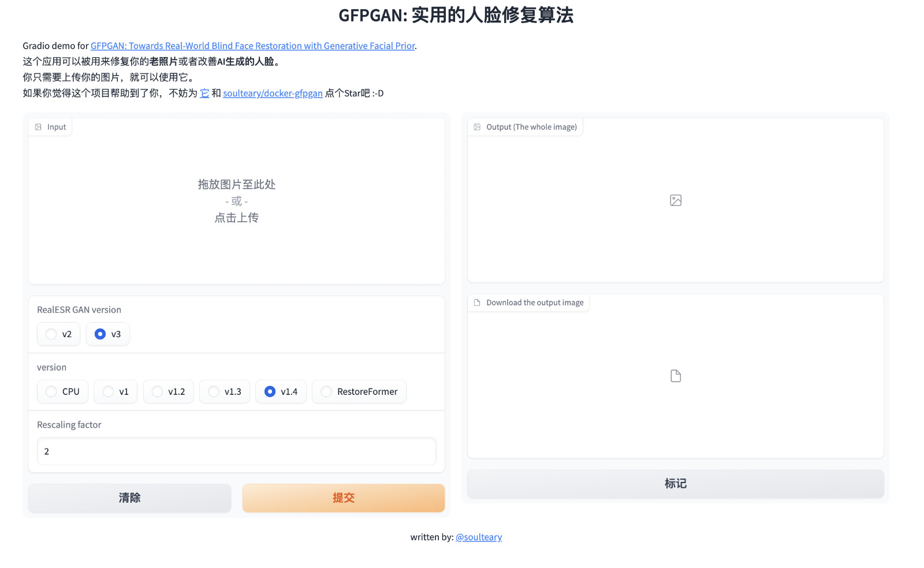Open the @soulteary author link
The height and width of the screenshot is (568, 924).
pyautogui.click(x=479, y=537)
